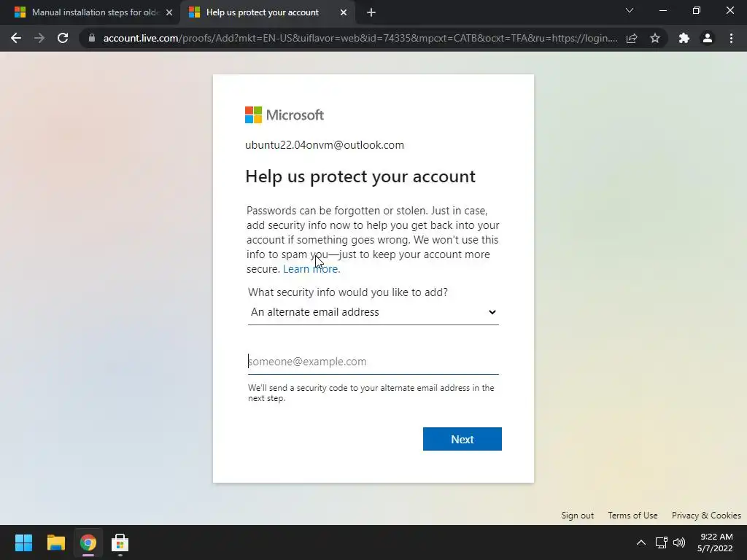Open the 'Learn more' link
Screen dimensions: 747x560
tap(311, 269)
